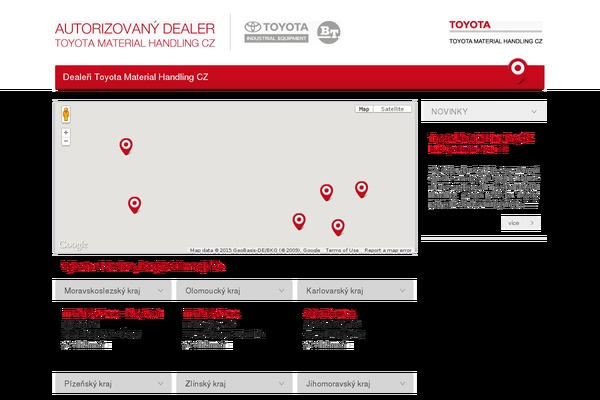Open Street View pegman on the map

(66, 114)
